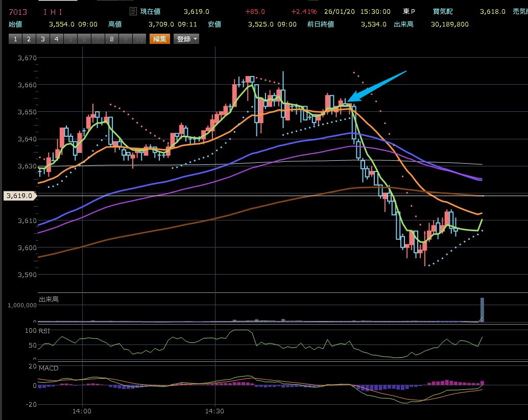The width and height of the screenshot is (528, 420).
Task: Select chart preset number 1
Action: [15, 39]
